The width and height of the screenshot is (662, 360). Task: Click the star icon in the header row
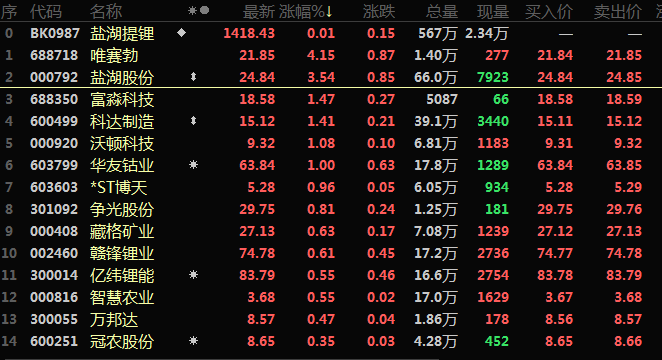click(x=193, y=11)
